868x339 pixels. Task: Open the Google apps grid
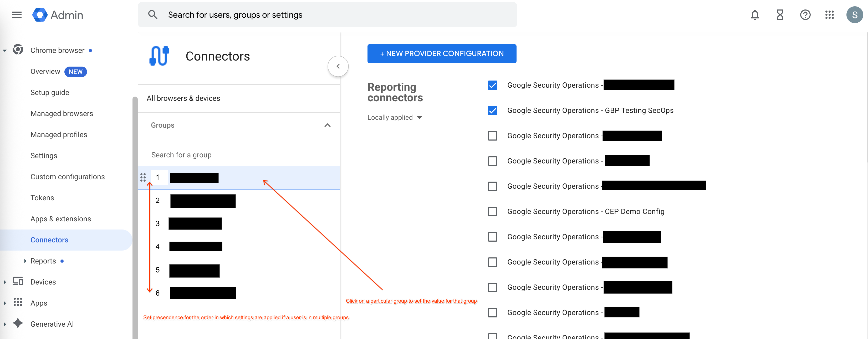830,15
